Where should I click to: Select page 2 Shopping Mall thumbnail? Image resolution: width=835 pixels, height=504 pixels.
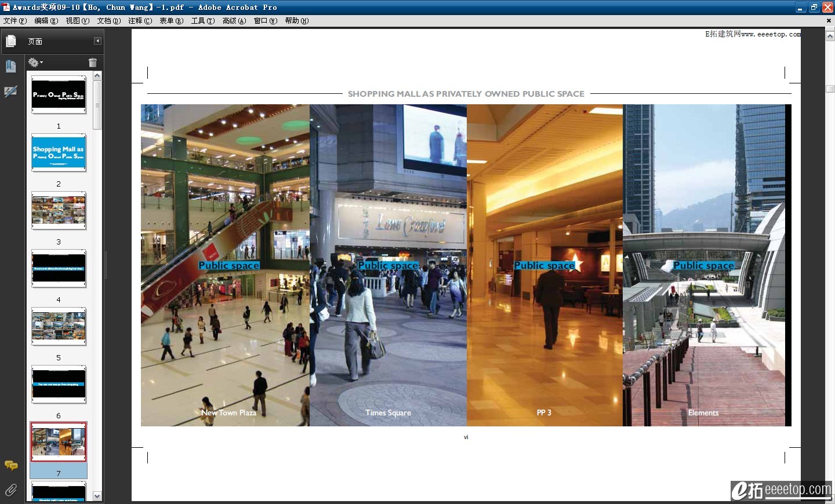pos(59,152)
